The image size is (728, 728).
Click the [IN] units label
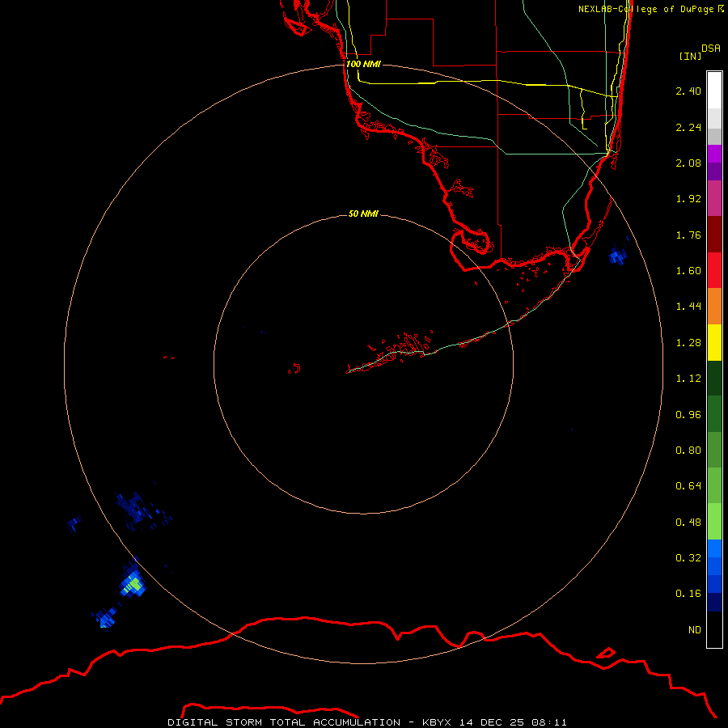click(x=690, y=56)
